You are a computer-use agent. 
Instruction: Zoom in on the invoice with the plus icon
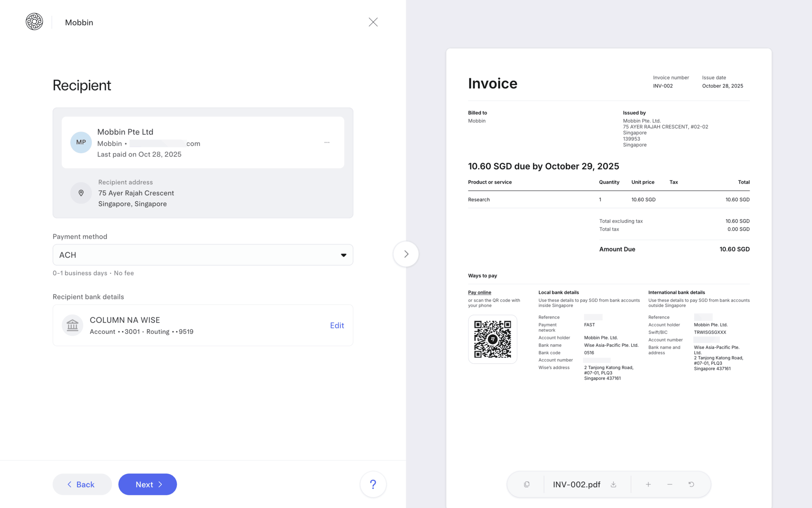648,484
